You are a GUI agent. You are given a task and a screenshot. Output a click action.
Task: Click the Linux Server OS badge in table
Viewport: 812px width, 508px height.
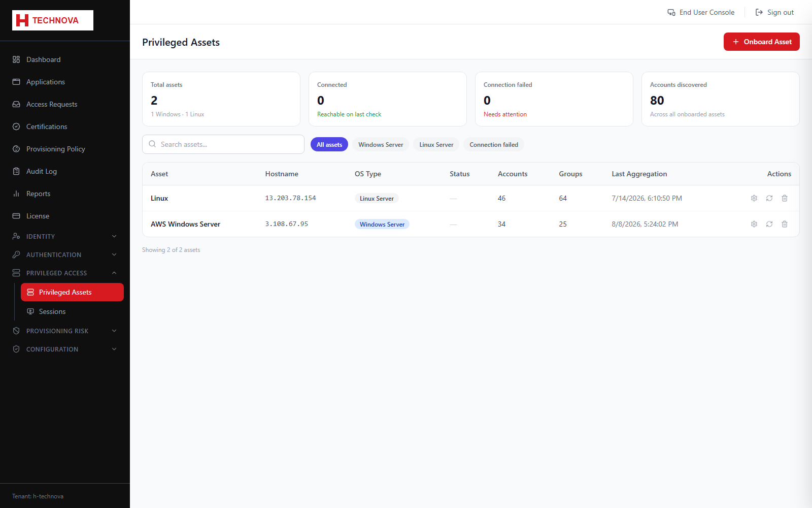click(377, 198)
